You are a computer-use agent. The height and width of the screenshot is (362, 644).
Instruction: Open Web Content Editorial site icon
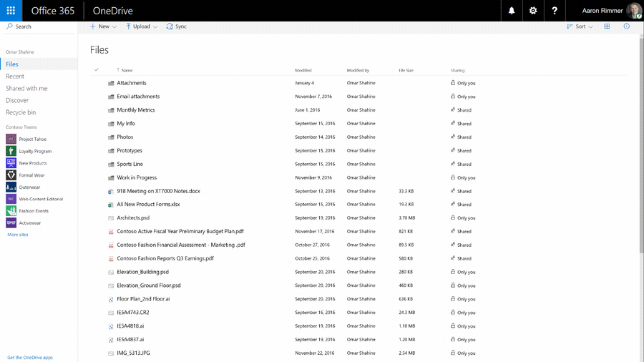tap(11, 199)
